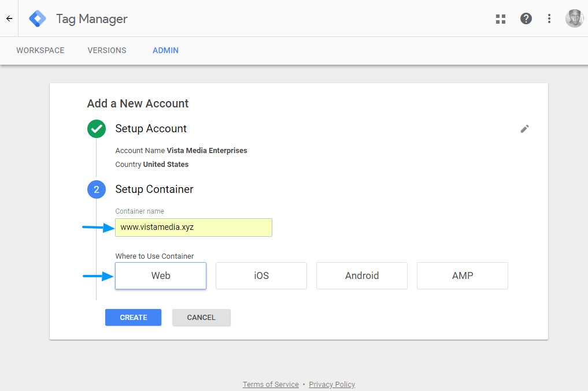Click the user profile avatar

[x=574, y=18]
